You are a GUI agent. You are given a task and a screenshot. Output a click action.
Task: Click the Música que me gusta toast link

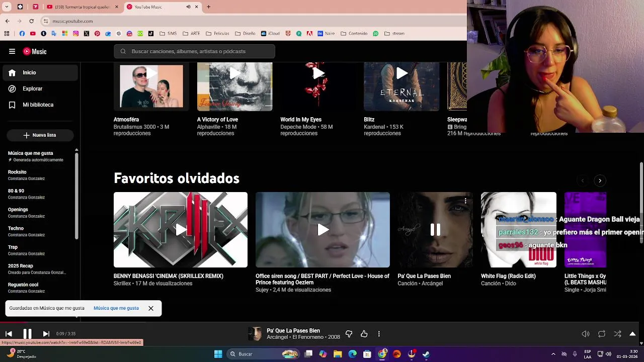[116, 308]
